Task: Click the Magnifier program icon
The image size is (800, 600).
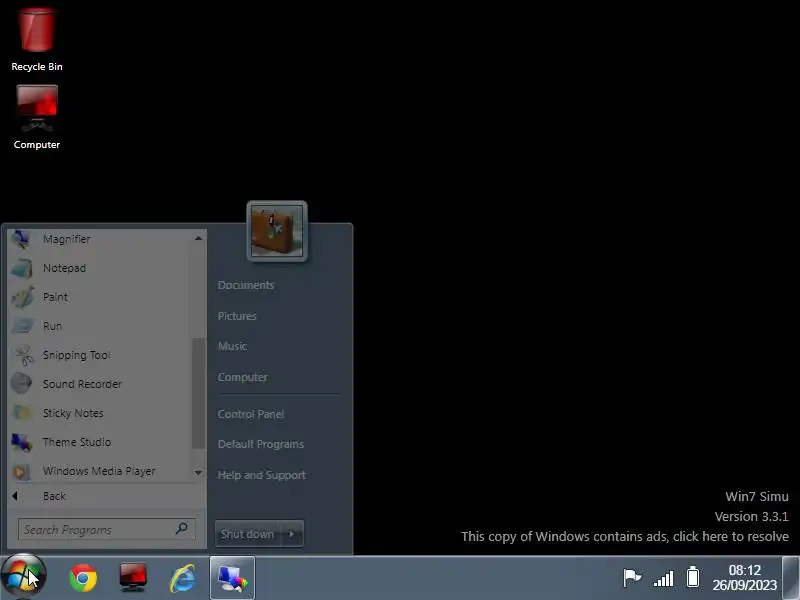Action: pos(21,239)
